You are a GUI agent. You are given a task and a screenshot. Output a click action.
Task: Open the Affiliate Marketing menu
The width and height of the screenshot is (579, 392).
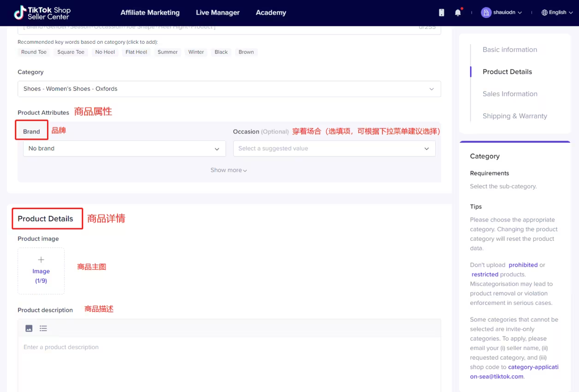pos(150,13)
